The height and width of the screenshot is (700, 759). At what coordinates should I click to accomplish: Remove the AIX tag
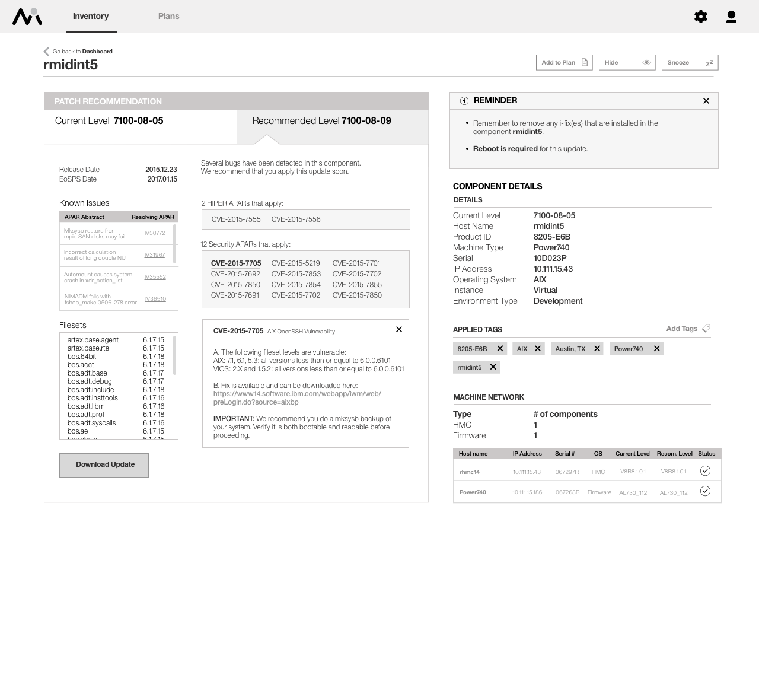(x=538, y=349)
